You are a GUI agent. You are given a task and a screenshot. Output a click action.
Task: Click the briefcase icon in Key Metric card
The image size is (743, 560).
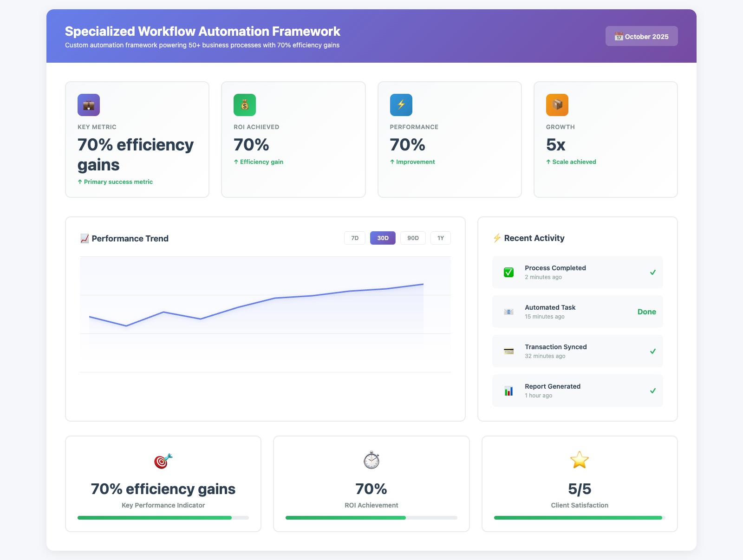pyautogui.click(x=89, y=105)
